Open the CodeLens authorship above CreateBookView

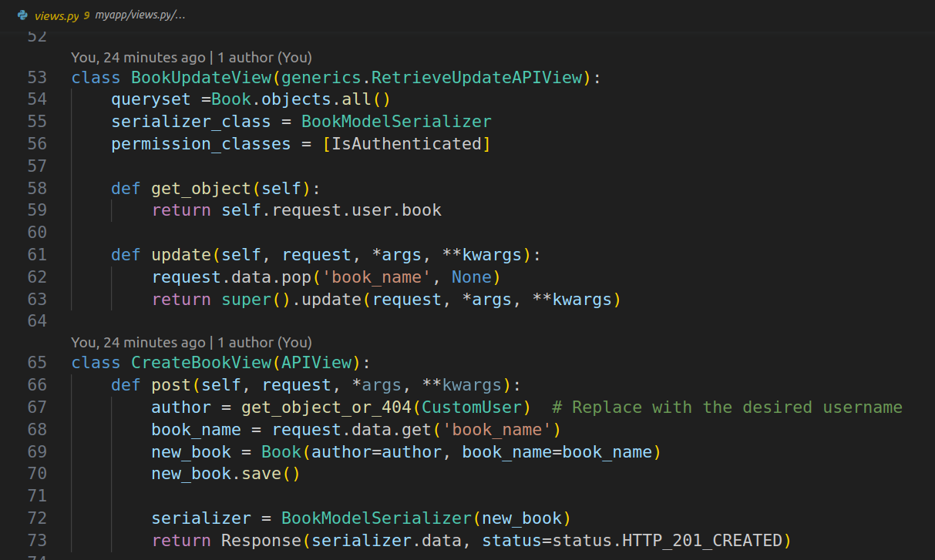[191, 342]
